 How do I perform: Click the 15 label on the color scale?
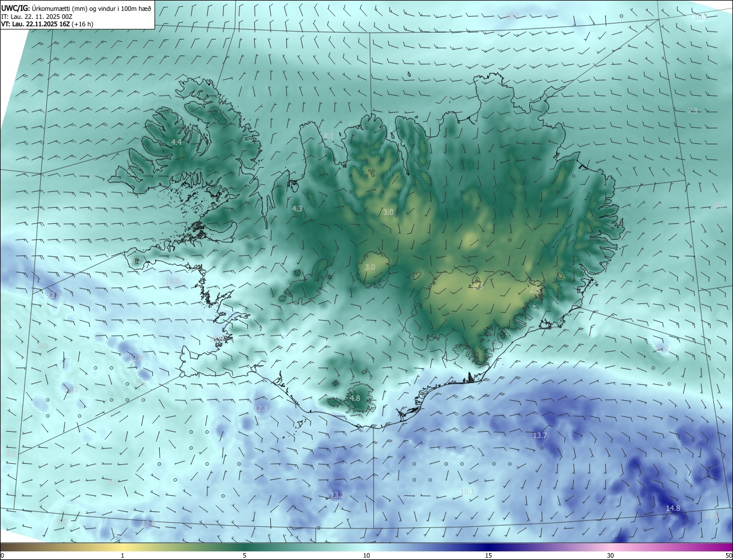click(x=488, y=556)
